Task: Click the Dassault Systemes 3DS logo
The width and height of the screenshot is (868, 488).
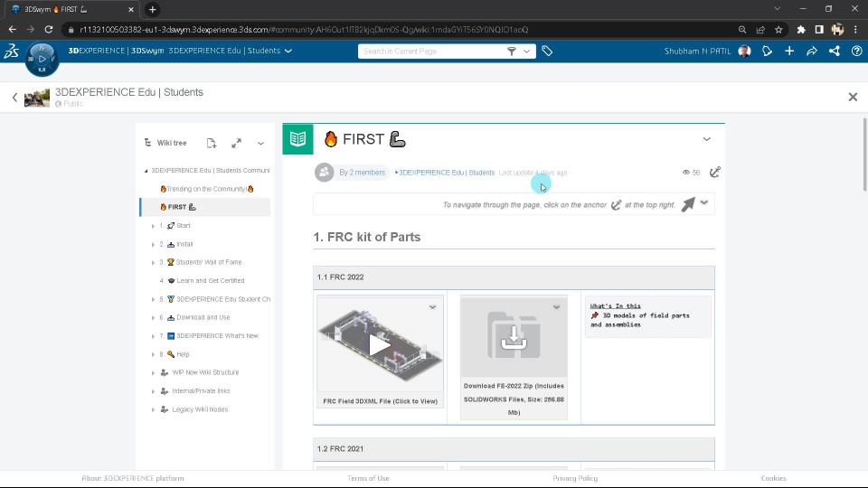Action: 12,51
